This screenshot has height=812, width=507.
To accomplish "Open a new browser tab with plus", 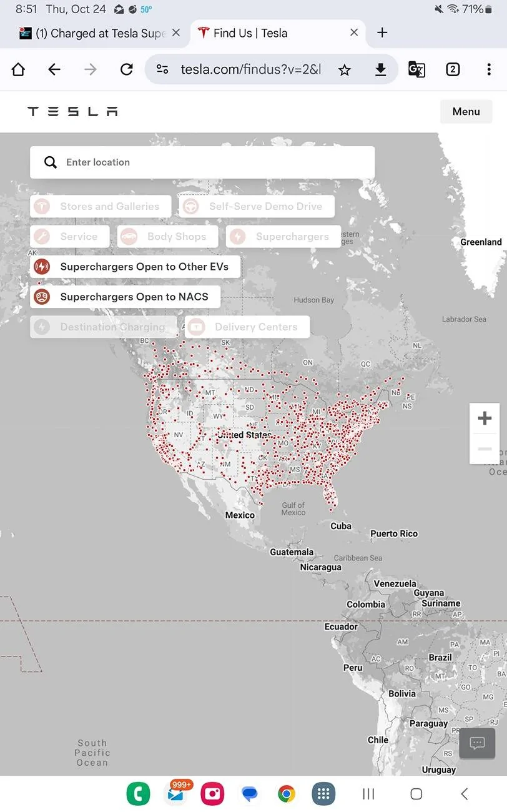I will pyautogui.click(x=383, y=32).
